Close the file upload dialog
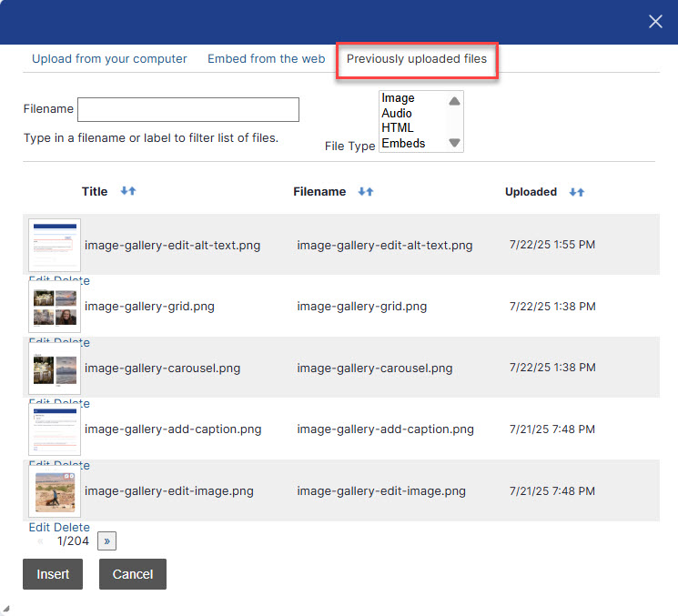Viewport: 678px width, 616px height. point(655,22)
